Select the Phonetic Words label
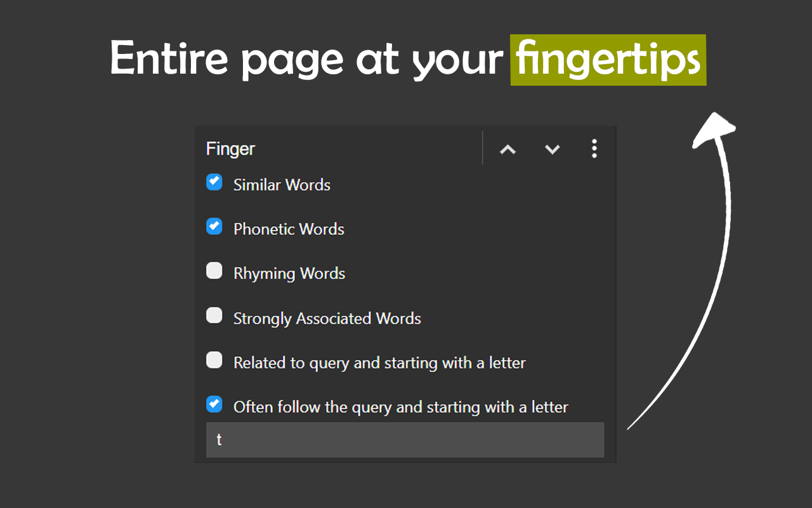The height and width of the screenshot is (508, 812). click(x=289, y=229)
